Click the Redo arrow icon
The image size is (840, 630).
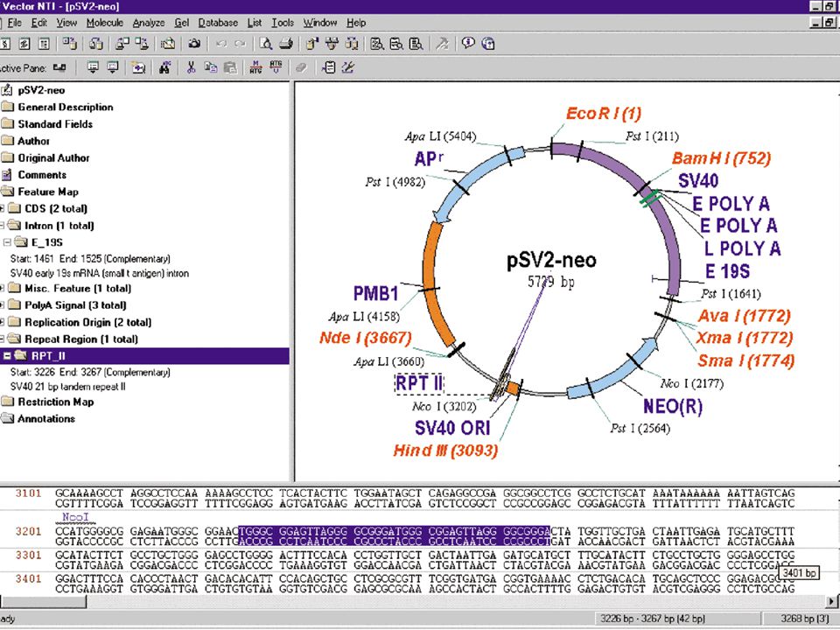coord(241,44)
